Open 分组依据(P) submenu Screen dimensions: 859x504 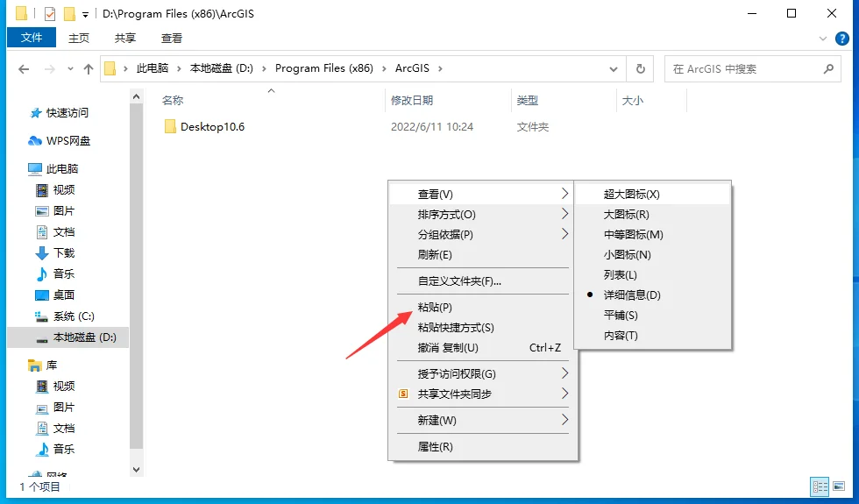coord(481,235)
